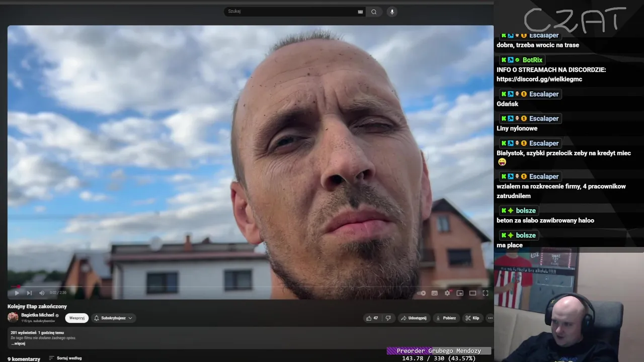Open the on-screen keyboard icon
This screenshot has height=362, width=644.
point(360,12)
